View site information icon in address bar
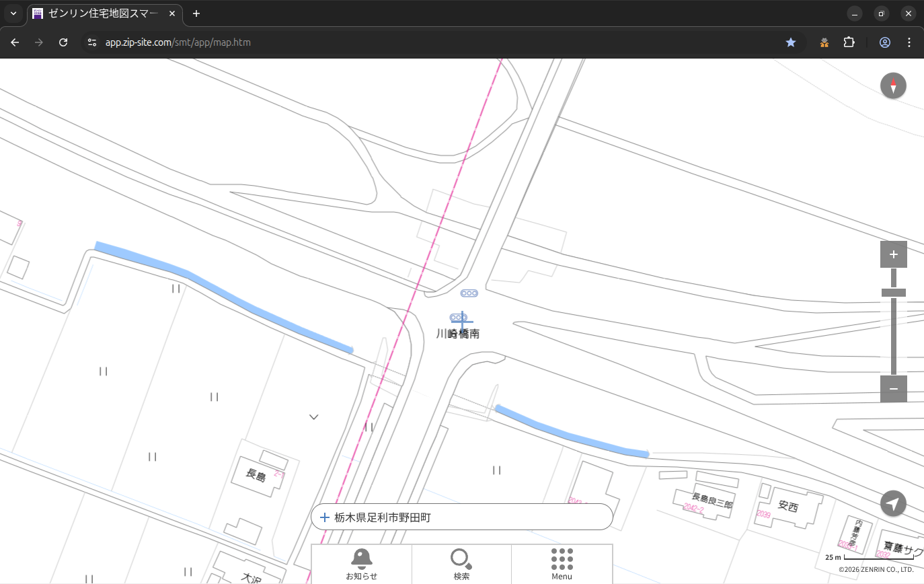924x584 pixels. [92, 42]
